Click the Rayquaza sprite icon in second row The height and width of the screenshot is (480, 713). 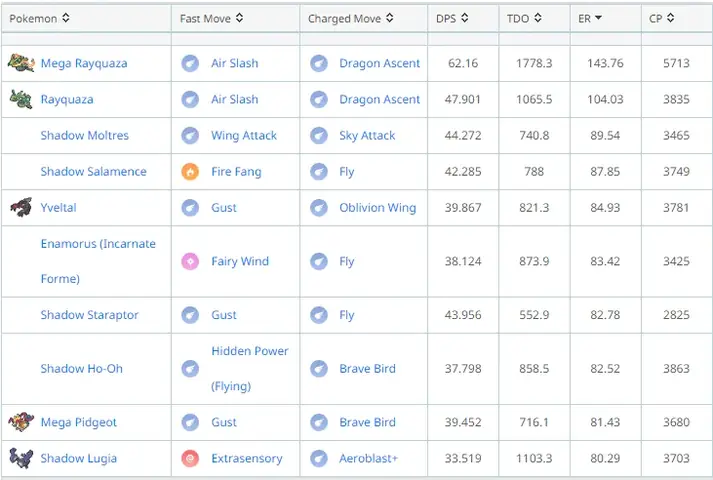(x=21, y=99)
